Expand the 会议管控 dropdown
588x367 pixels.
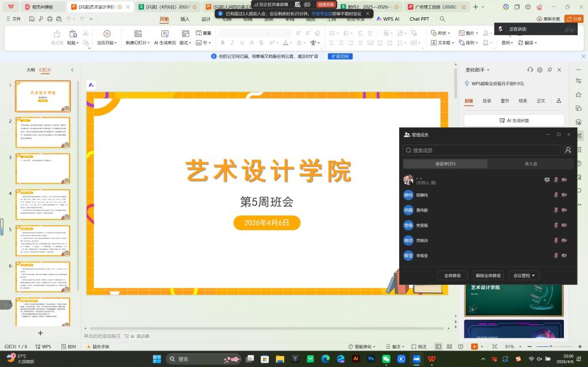524,276
